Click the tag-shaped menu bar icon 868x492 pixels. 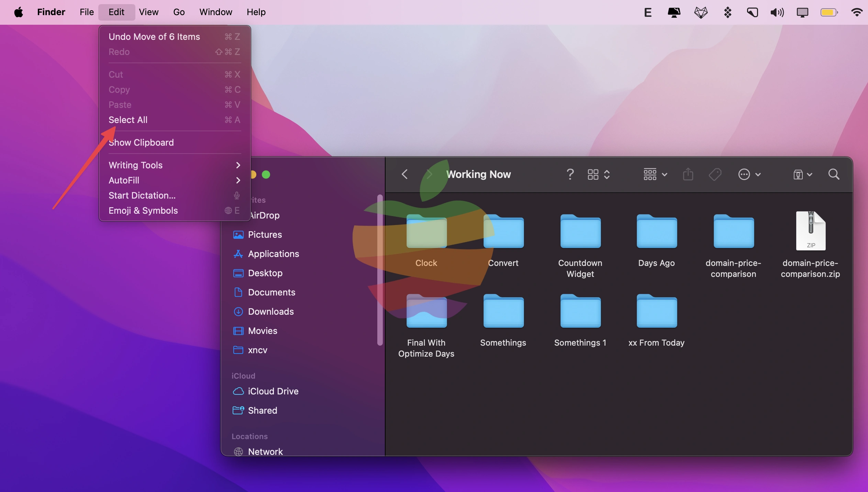tap(753, 13)
